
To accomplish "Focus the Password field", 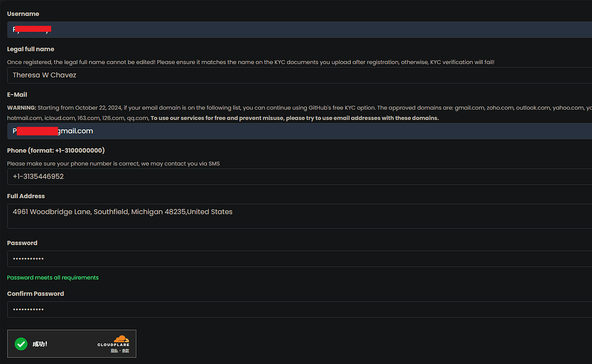I will 299,259.
